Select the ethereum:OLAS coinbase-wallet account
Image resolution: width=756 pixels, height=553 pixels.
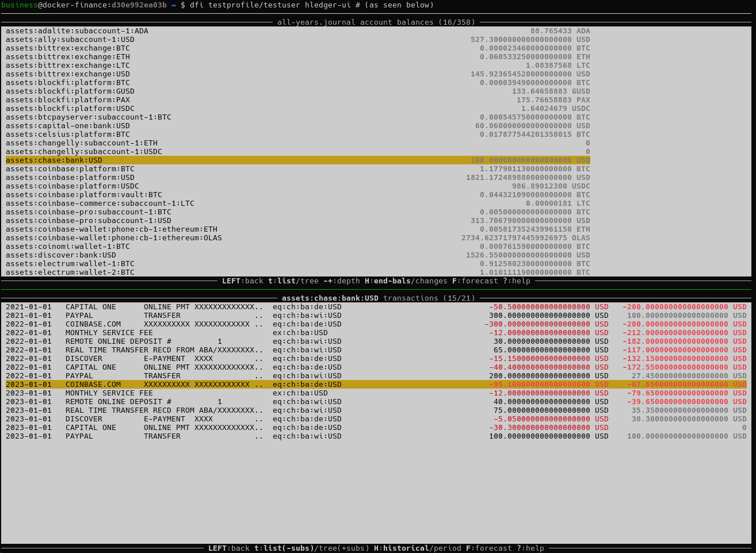[114, 238]
